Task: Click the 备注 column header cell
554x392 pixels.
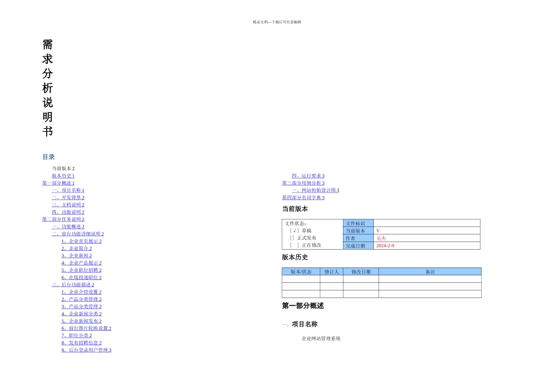Action: [x=430, y=271]
